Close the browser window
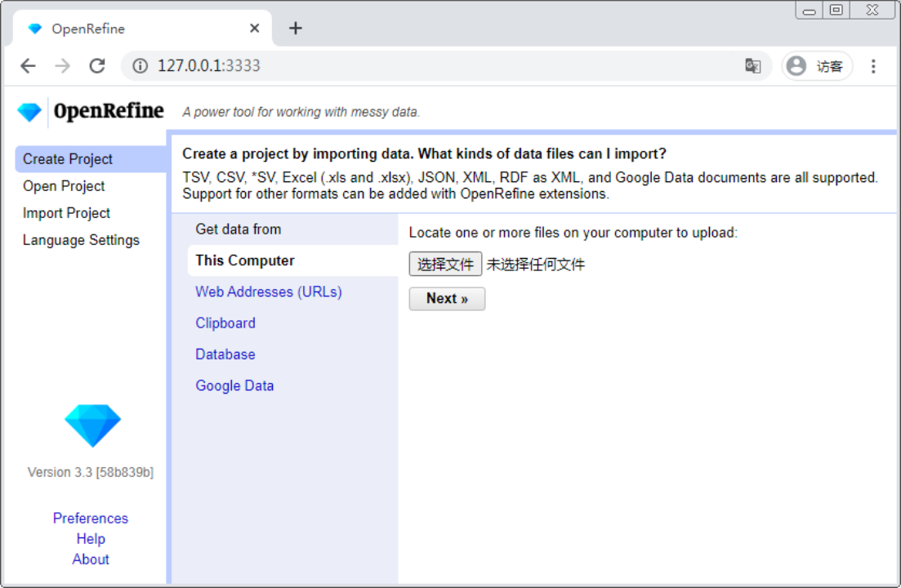 [872, 11]
